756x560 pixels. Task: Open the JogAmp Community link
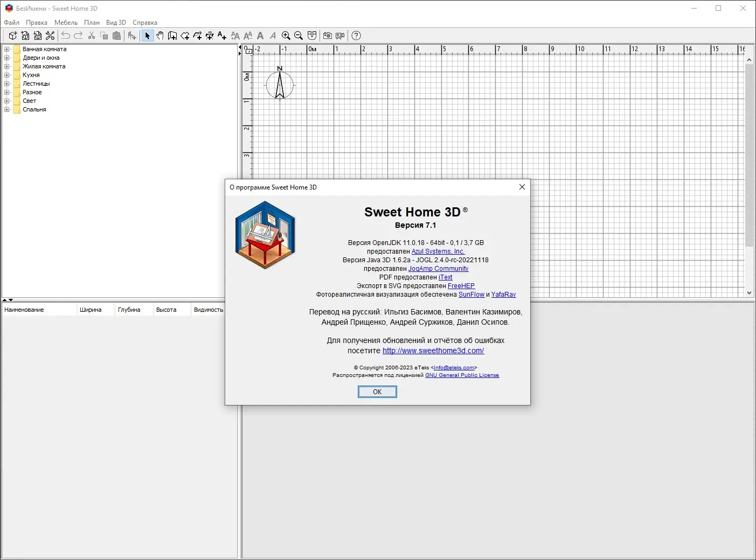click(x=439, y=269)
